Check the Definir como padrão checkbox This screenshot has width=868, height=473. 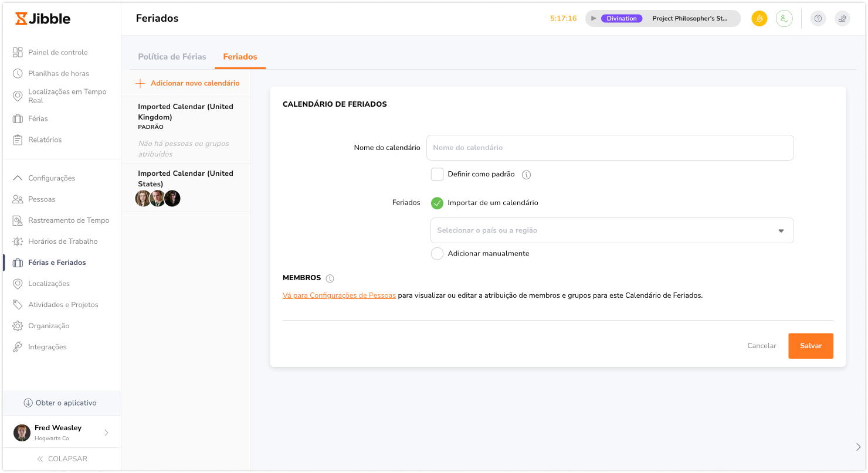(x=437, y=174)
